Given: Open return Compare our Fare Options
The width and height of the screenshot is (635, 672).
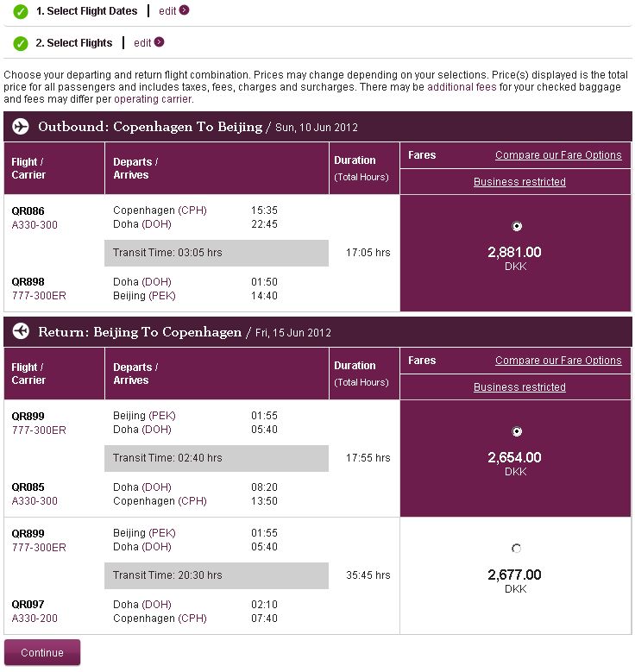Looking at the screenshot, I should pos(558,361).
